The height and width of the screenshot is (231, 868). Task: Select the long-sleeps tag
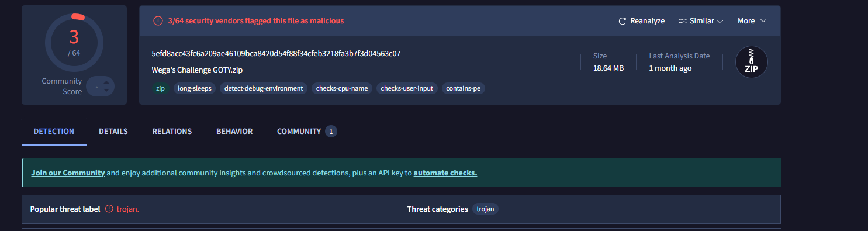(x=195, y=88)
